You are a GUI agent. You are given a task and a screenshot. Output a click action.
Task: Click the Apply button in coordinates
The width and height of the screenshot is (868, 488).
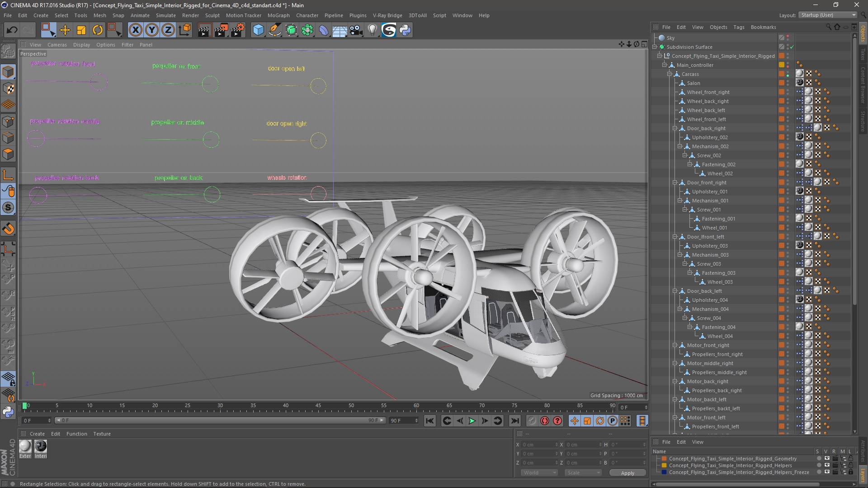[x=627, y=473]
